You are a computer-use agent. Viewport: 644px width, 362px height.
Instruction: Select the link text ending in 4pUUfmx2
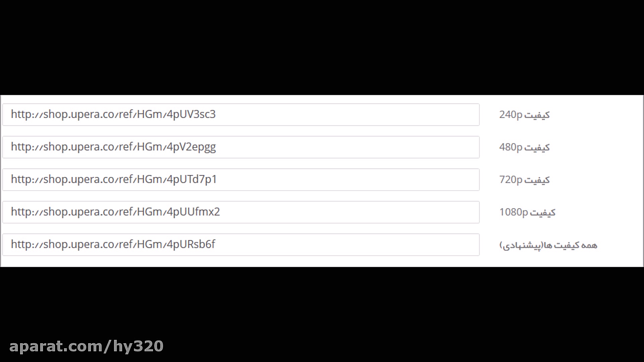(x=115, y=212)
